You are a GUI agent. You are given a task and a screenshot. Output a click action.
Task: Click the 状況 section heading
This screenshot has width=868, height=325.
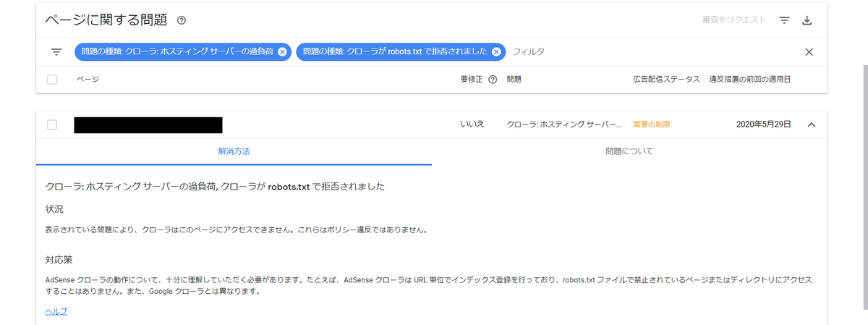[54, 208]
